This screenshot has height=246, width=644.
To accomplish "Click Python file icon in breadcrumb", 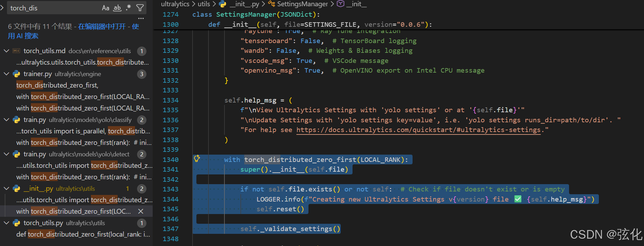I will click(222, 4).
